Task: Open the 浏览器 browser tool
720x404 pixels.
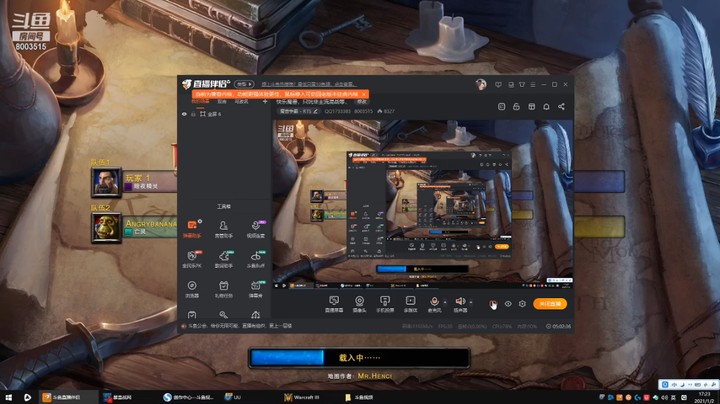Action: pyautogui.click(x=192, y=289)
